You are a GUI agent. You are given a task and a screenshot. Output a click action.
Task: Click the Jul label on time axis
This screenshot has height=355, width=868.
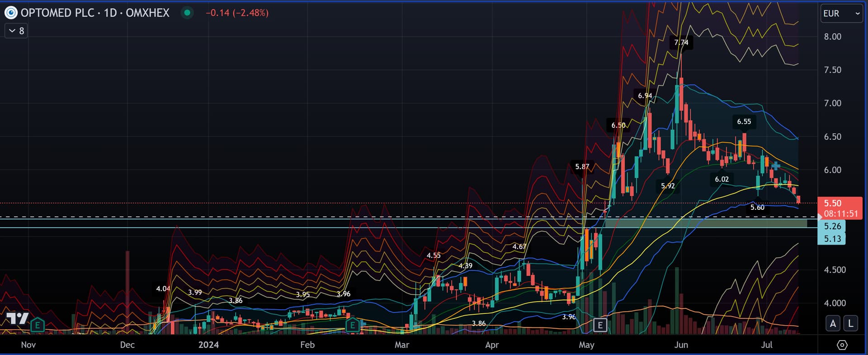click(x=767, y=345)
